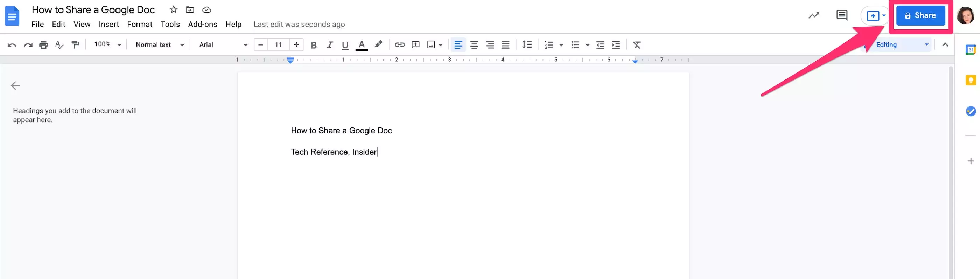Screen dimensions: 980x279
Task: Click the clear formatting icon
Action: coord(637,45)
